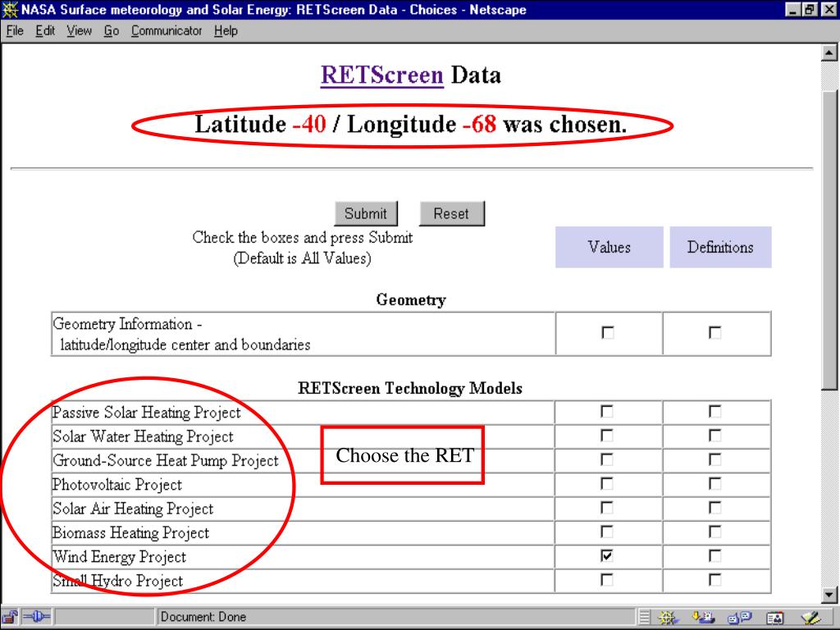
Task: Click 'Small Hydro Project' row label
Action: 118,582
